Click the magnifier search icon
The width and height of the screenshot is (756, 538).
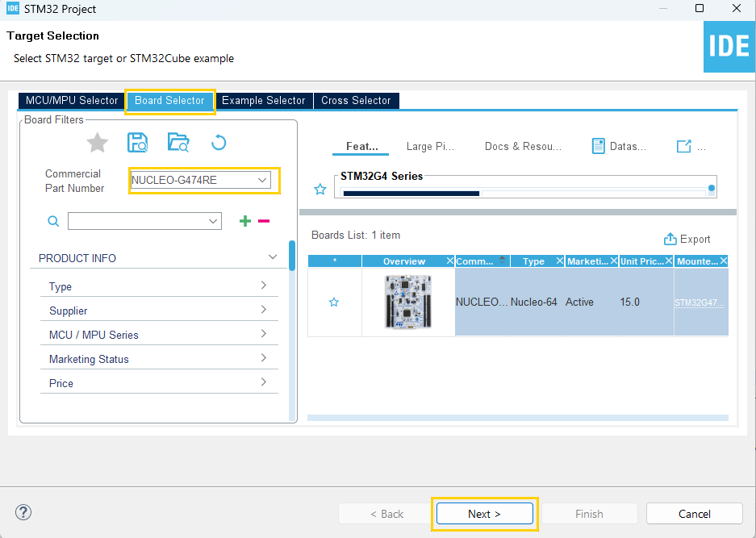(52, 220)
